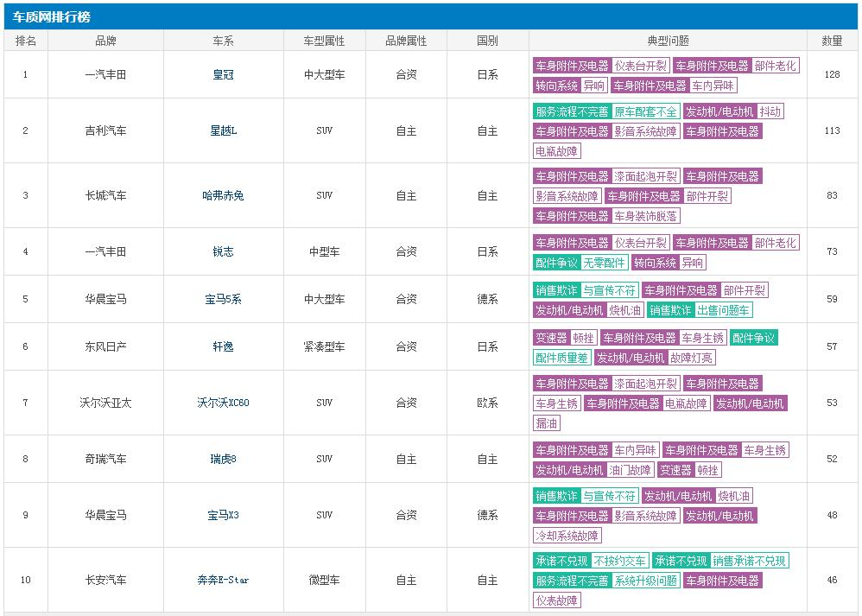This screenshot has height=616, width=862.
Task: Click the complaint count 59
Action: [x=833, y=299]
